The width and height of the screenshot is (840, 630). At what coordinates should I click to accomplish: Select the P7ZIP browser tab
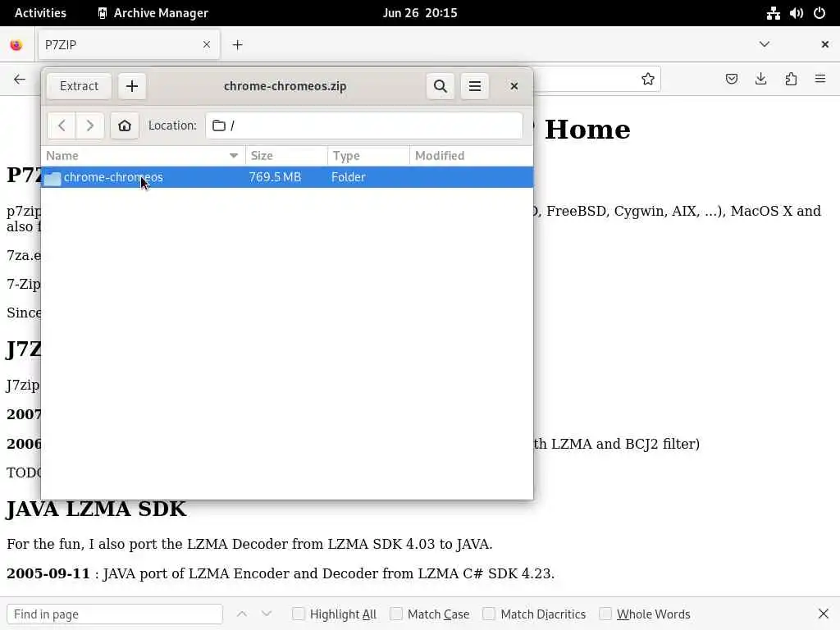coord(129,45)
